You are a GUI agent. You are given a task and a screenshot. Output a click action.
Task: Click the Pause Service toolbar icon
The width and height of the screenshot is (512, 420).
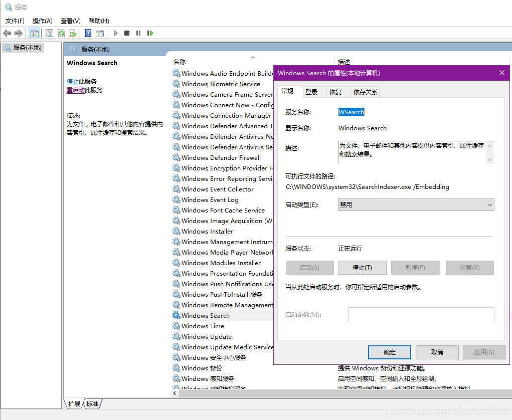point(138,33)
